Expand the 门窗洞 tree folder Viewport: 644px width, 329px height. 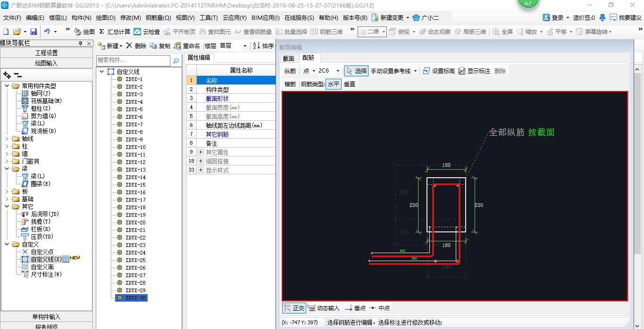tap(7, 161)
